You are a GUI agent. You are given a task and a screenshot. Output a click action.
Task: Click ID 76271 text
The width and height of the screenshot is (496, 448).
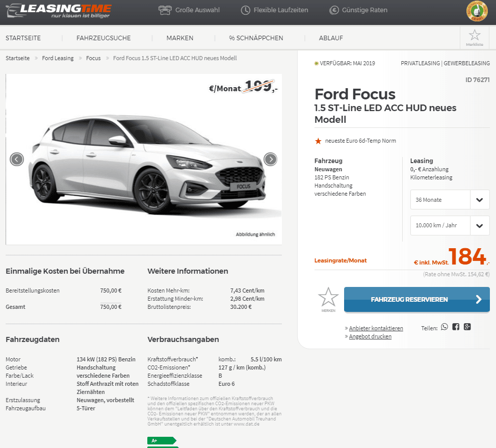pos(477,80)
